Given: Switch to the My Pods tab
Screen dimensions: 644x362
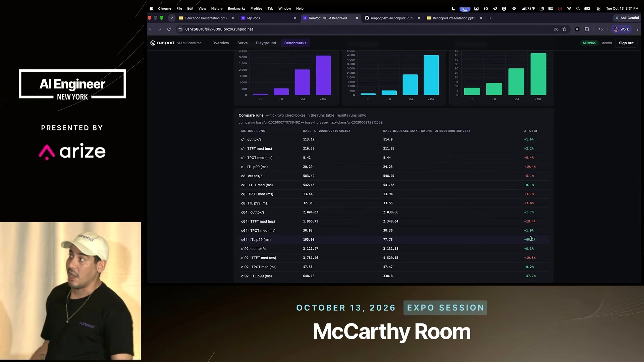Looking at the screenshot, I should coord(268,18).
